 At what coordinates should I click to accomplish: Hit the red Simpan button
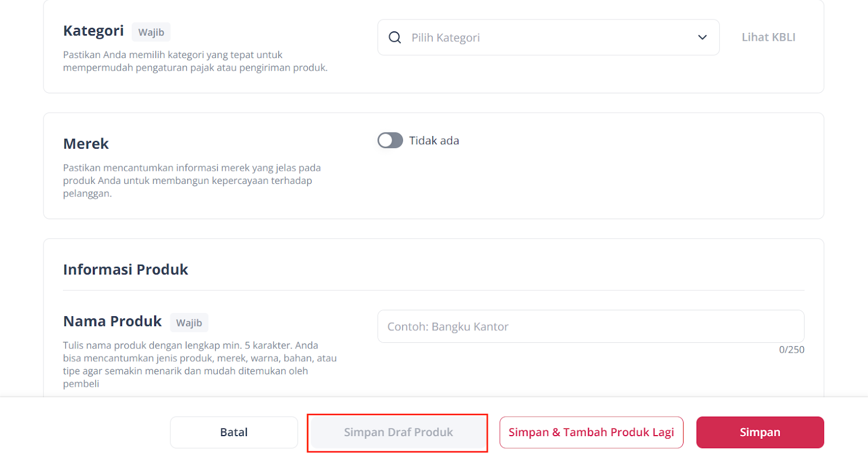759,432
